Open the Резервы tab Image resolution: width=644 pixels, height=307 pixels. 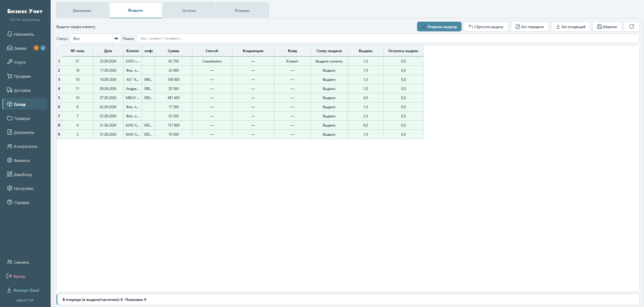(x=242, y=10)
